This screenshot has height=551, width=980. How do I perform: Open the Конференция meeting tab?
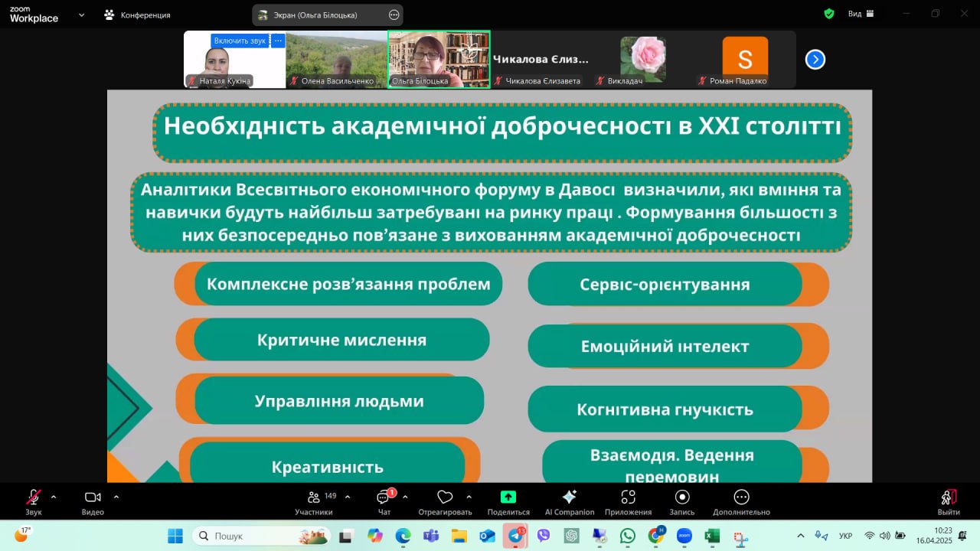[138, 15]
